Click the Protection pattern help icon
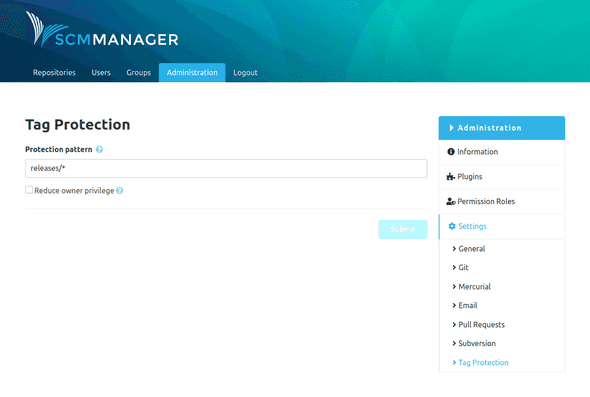Image resolution: width=590 pixels, height=397 pixels. click(x=99, y=149)
